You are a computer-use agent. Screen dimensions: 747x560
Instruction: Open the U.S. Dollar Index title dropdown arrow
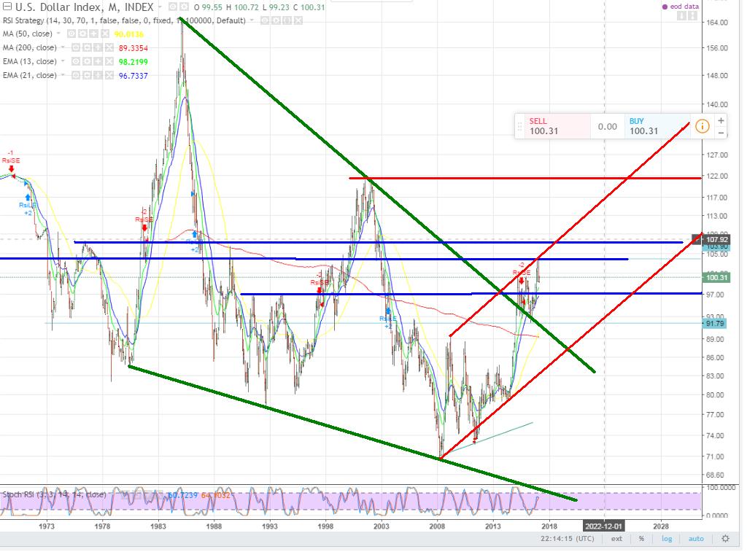[160, 7]
